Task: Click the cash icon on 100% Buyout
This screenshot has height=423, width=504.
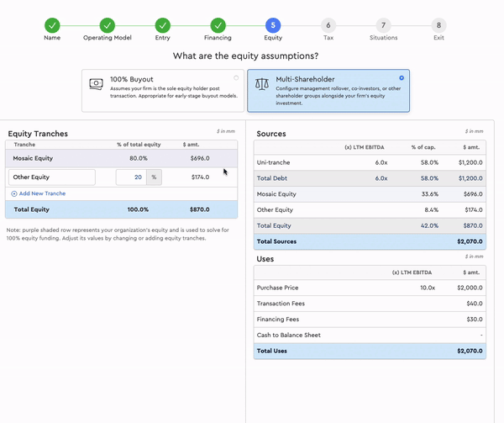Action: 97,83
